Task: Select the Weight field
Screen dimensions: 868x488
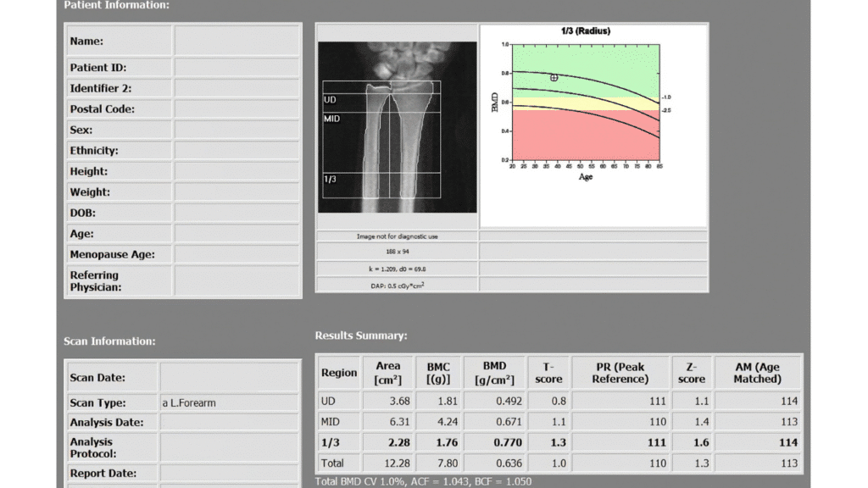Action: click(237, 191)
